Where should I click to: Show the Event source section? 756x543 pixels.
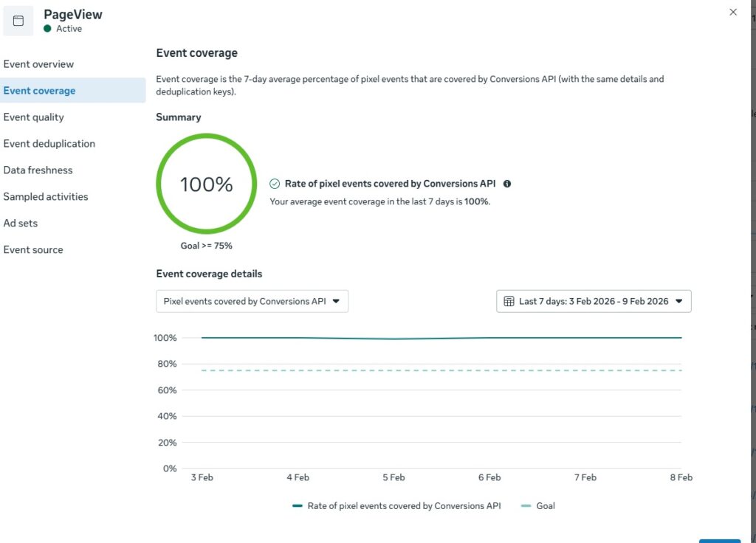point(33,249)
